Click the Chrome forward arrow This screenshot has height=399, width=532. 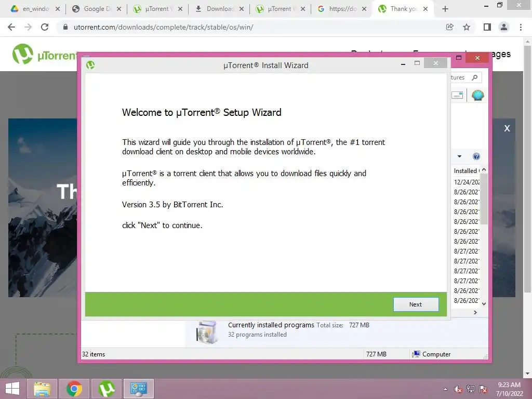(x=28, y=27)
